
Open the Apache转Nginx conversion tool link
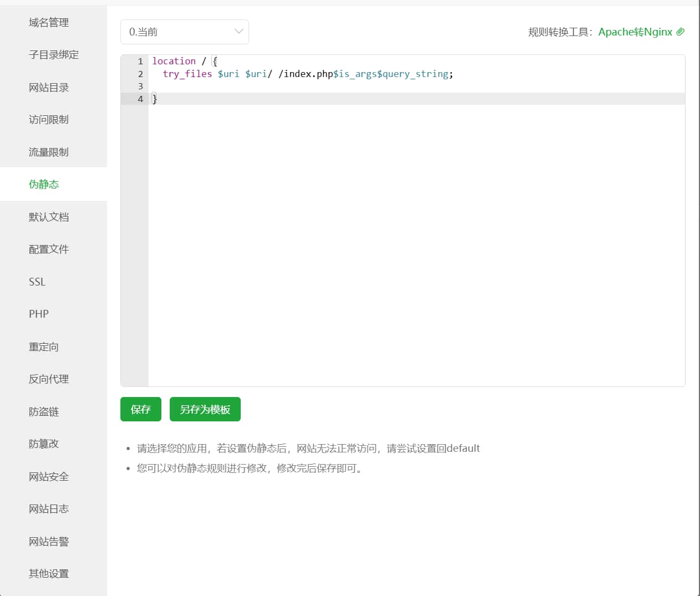pyautogui.click(x=636, y=32)
